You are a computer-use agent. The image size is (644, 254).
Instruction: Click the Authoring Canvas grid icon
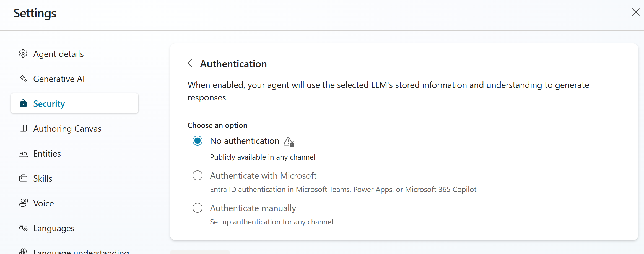23,128
